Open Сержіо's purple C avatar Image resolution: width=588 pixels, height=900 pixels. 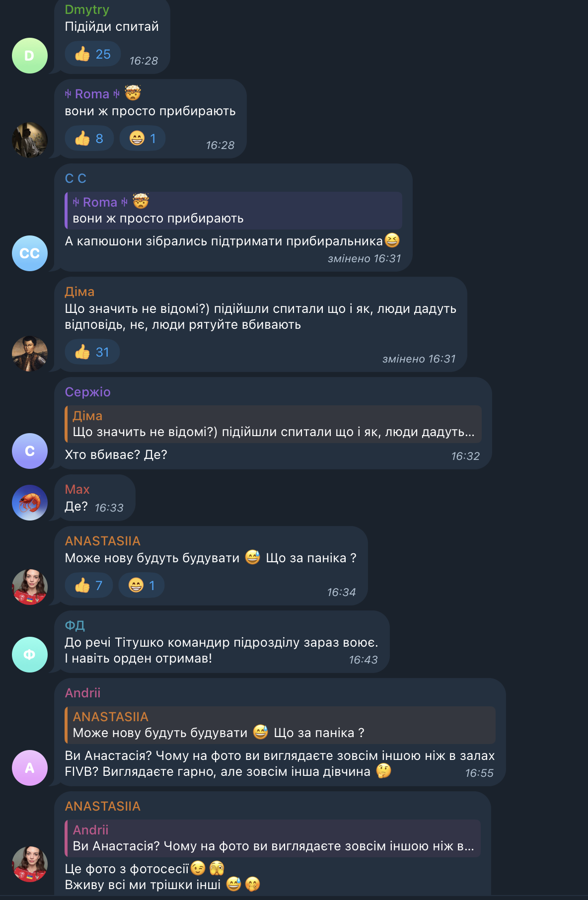tap(30, 451)
